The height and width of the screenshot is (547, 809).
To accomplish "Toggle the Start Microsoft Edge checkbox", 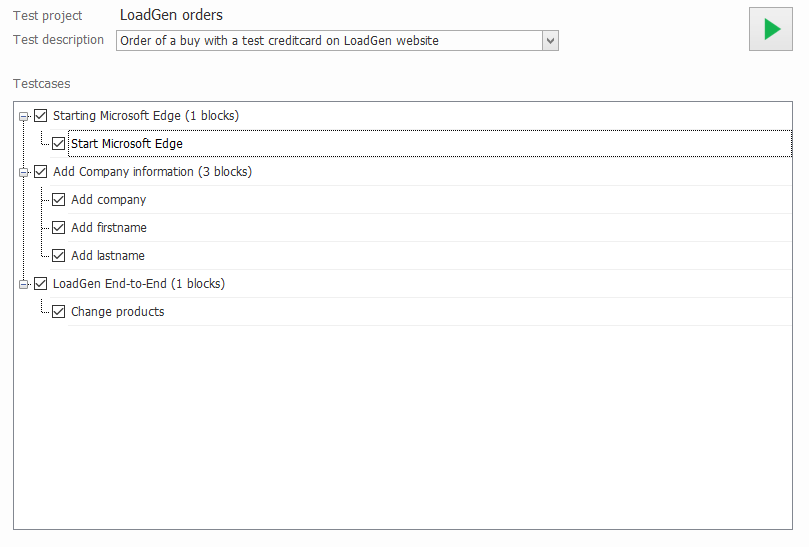I will point(59,144).
